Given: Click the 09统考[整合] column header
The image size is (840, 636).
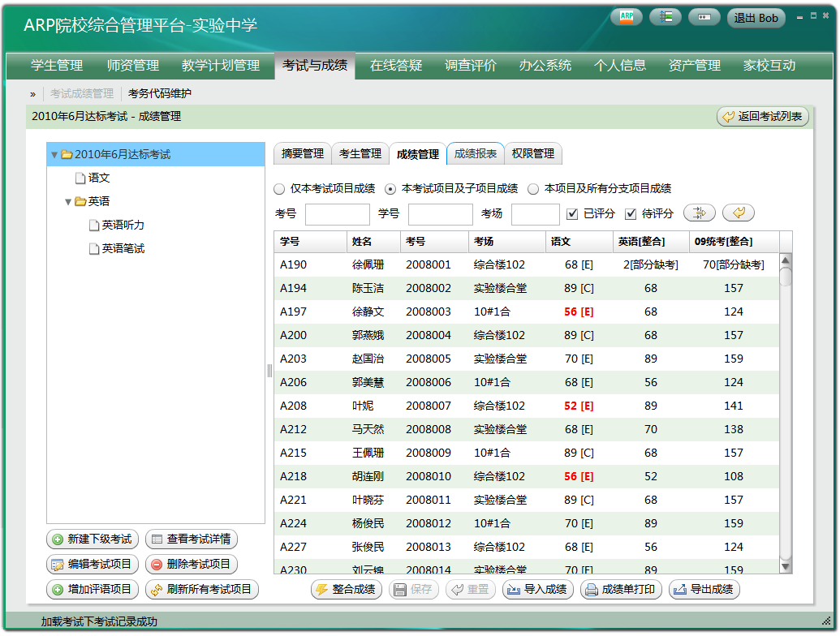Looking at the screenshot, I should tap(734, 242).
